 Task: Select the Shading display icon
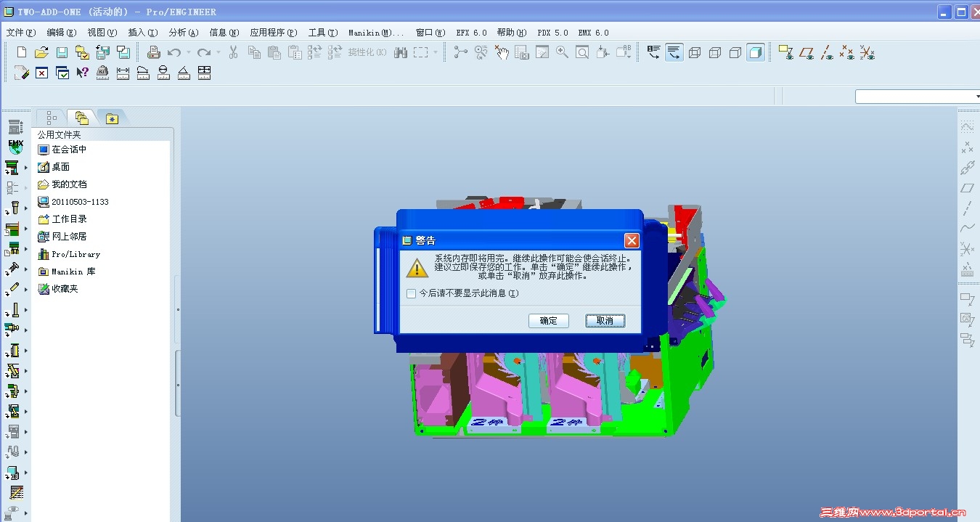click(x=756, y=52)
